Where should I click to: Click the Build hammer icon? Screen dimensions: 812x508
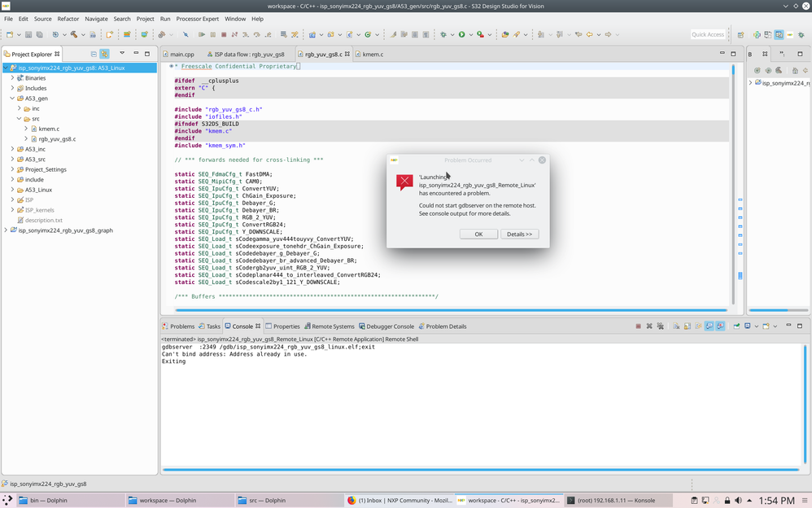pos(74,35)
